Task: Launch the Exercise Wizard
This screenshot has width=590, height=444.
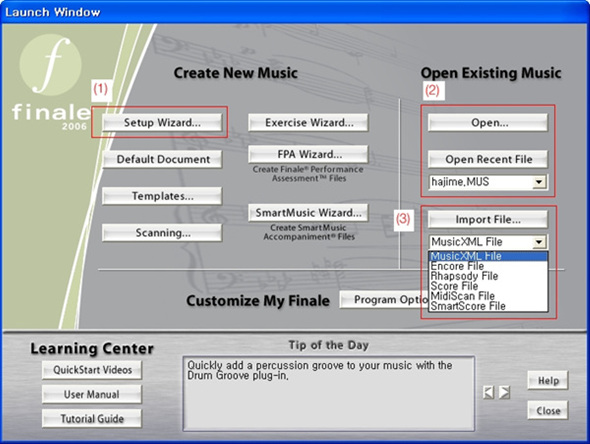Action: 308,122
